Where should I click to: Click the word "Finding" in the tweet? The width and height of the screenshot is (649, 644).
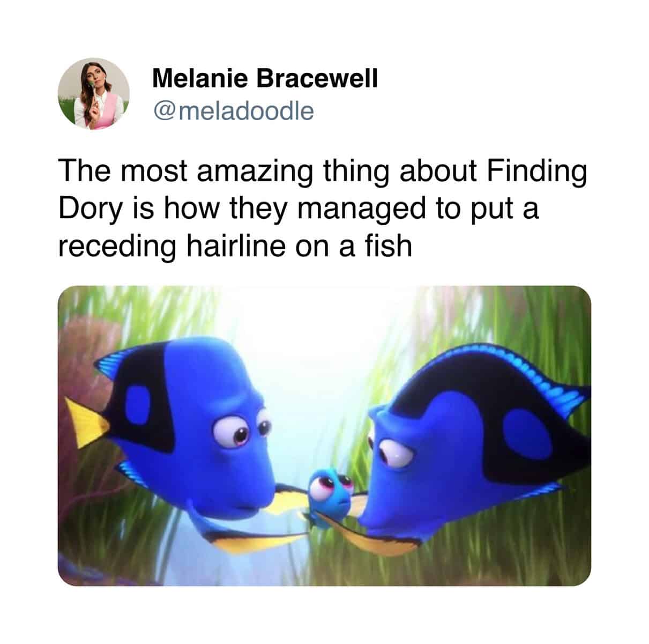pyautogui.click(x=537, y=173)
